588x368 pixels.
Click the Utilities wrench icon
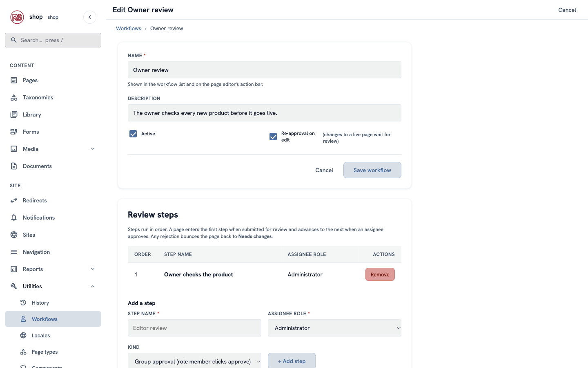[x=14, y=286]
